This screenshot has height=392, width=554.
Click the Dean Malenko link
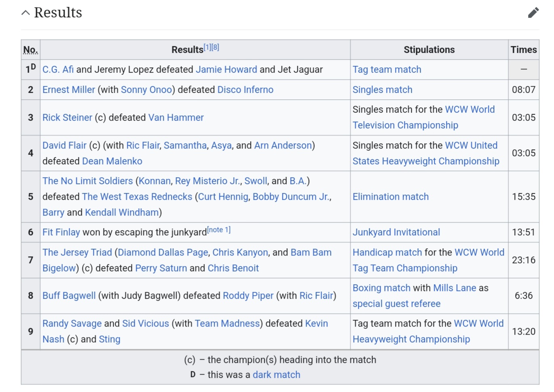[x=112, y=161]
